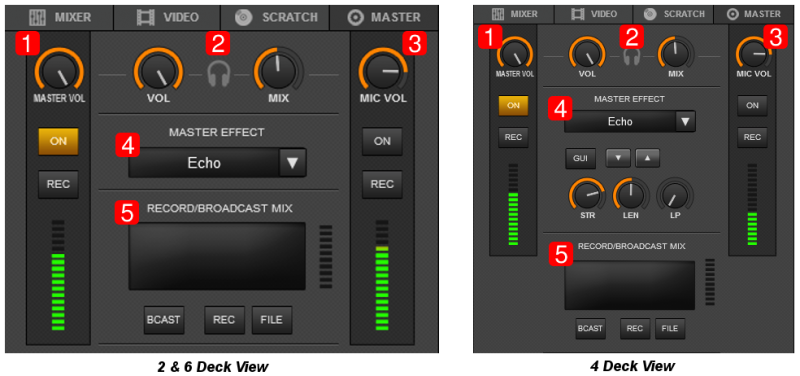The height and width of the screenshot is (376, 800).
Task: Click the FILE button in the 4 Deck View
Action: [x=670, y=329]
